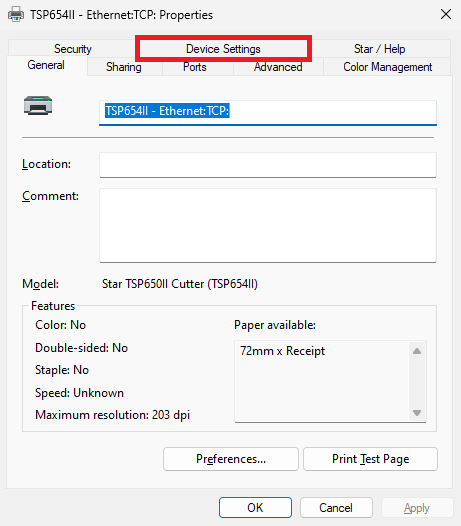Open printer Preferences dialog
461x526 pixels.
pos(231,459)
